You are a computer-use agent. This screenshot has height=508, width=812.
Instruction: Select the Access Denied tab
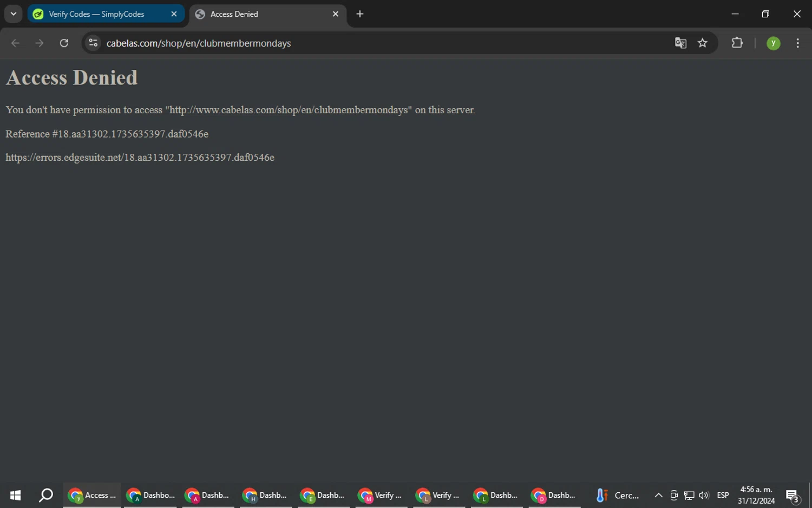(x=267, y=14)
